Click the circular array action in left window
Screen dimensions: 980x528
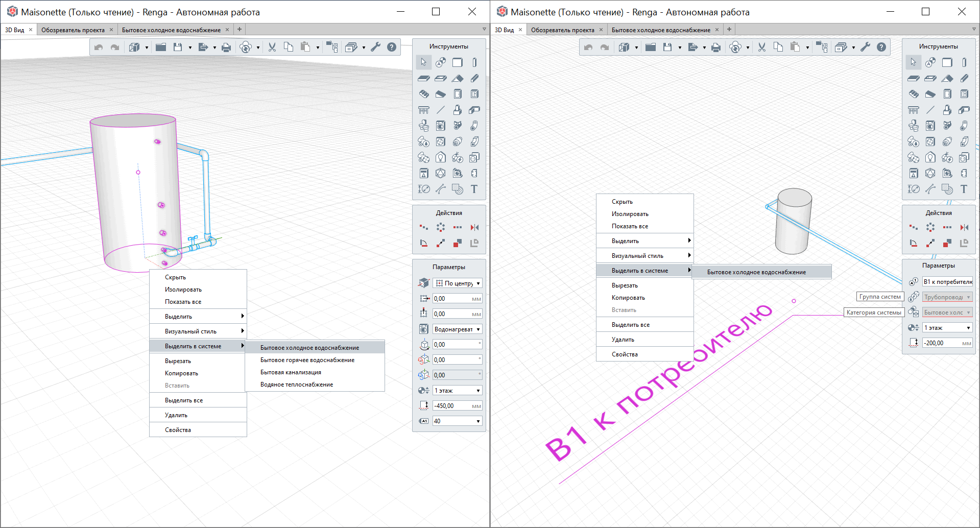coord(441,227)
